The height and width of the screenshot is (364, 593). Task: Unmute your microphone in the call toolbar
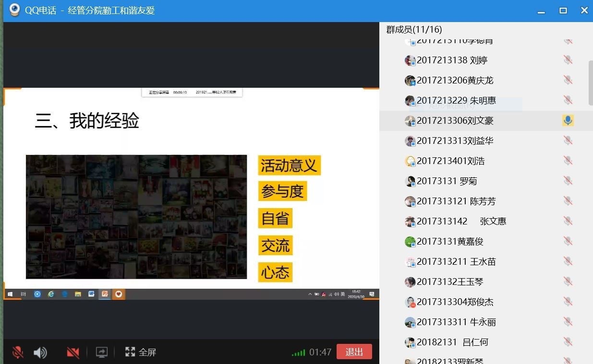pos(18,352)
